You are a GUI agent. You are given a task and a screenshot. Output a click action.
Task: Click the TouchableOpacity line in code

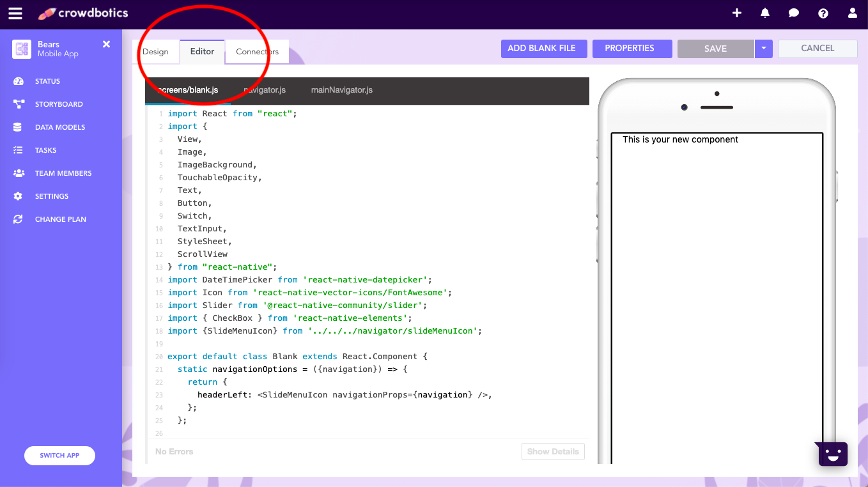(x=220, y=178)
